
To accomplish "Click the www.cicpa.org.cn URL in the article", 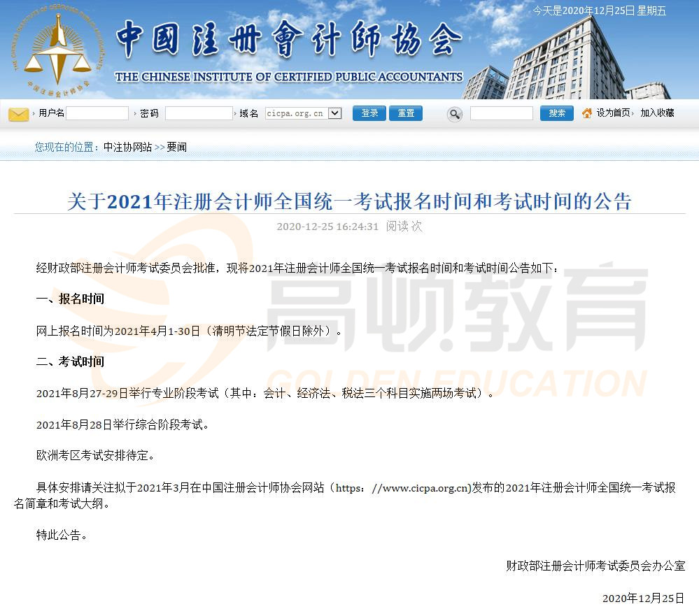I will [425, 488].
